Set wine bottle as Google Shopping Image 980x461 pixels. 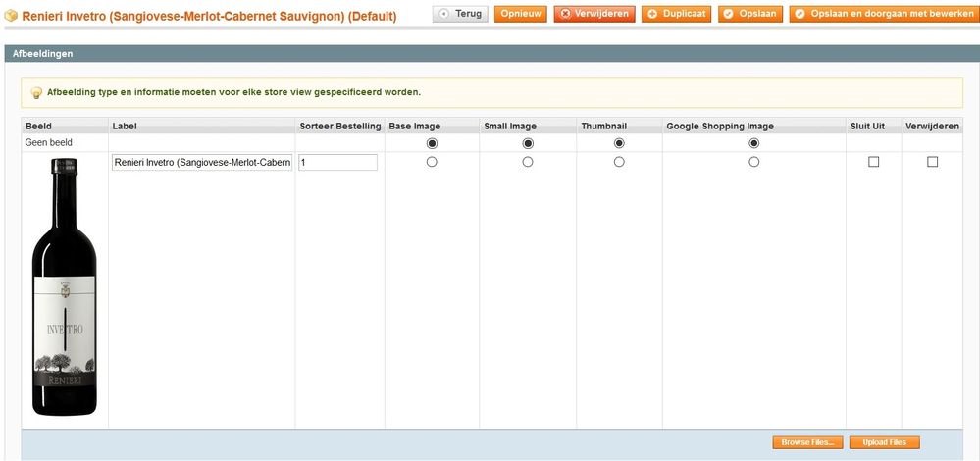click(753, 162)
